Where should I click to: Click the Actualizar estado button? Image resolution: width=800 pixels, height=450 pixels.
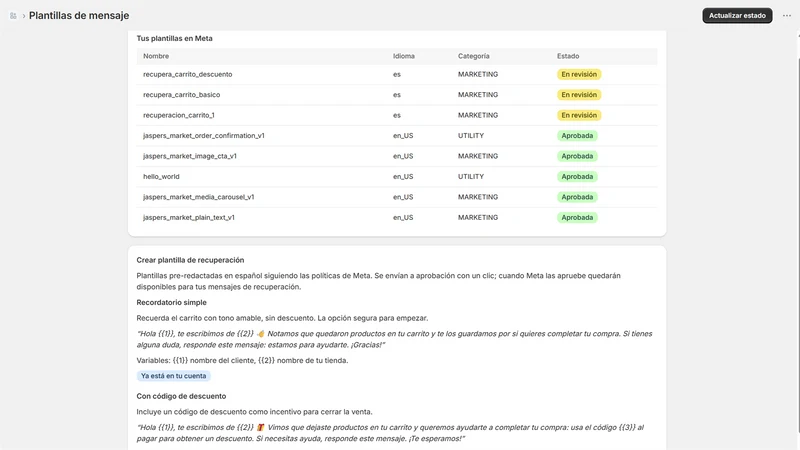tap(737, 15)
